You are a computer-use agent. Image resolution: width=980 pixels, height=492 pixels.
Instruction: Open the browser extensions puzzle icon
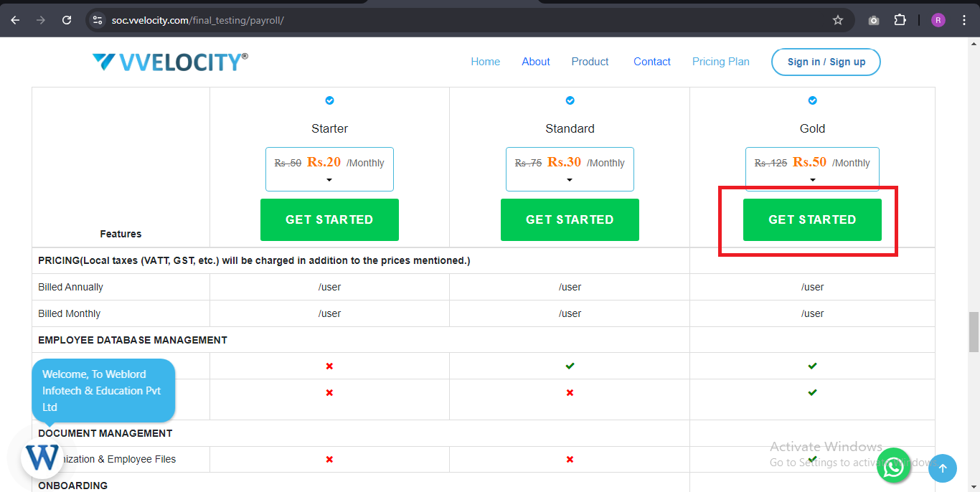900,20
